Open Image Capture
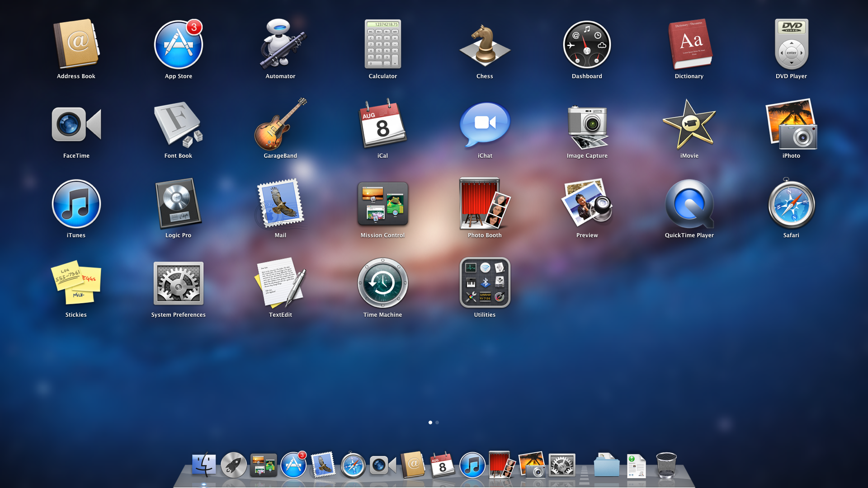868x488 pixels. [587, 127]
